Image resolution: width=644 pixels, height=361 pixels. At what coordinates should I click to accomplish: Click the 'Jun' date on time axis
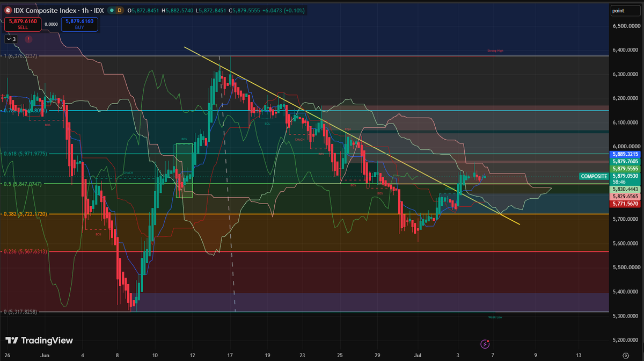(x=45, y=355)
